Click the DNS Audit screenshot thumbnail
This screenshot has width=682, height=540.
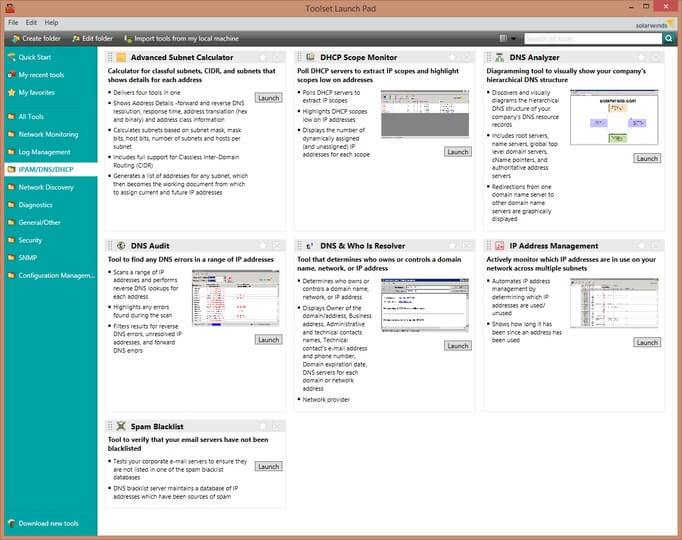[236, 298]
